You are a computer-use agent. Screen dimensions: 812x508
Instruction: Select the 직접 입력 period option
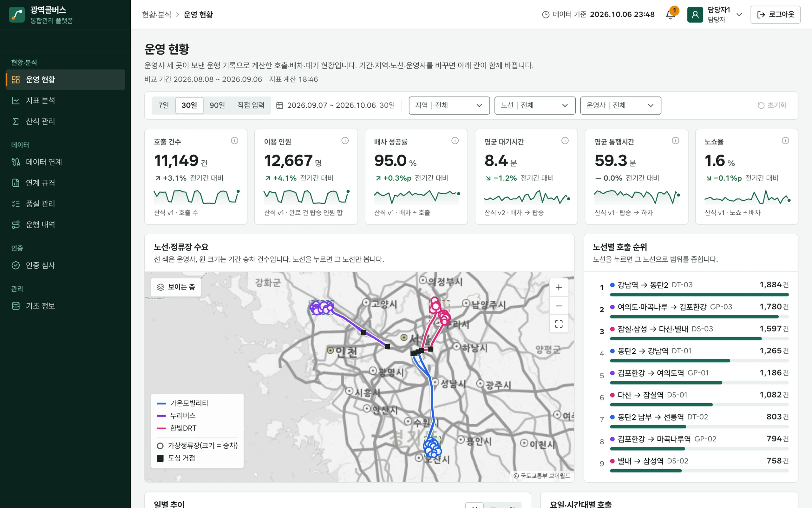click(x=251, y=105)
